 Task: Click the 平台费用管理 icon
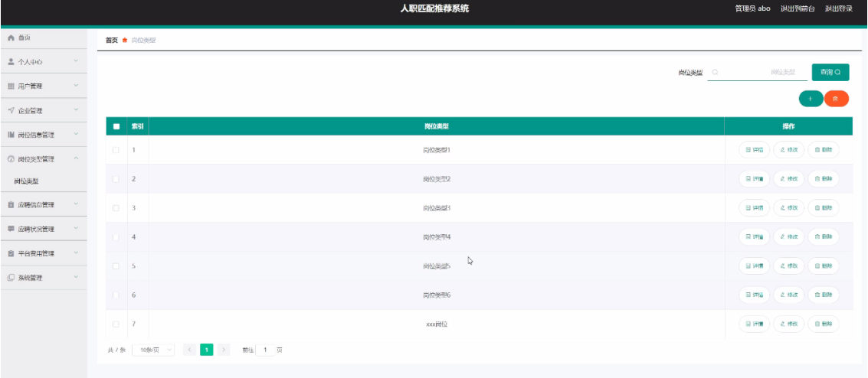(11, 254)
